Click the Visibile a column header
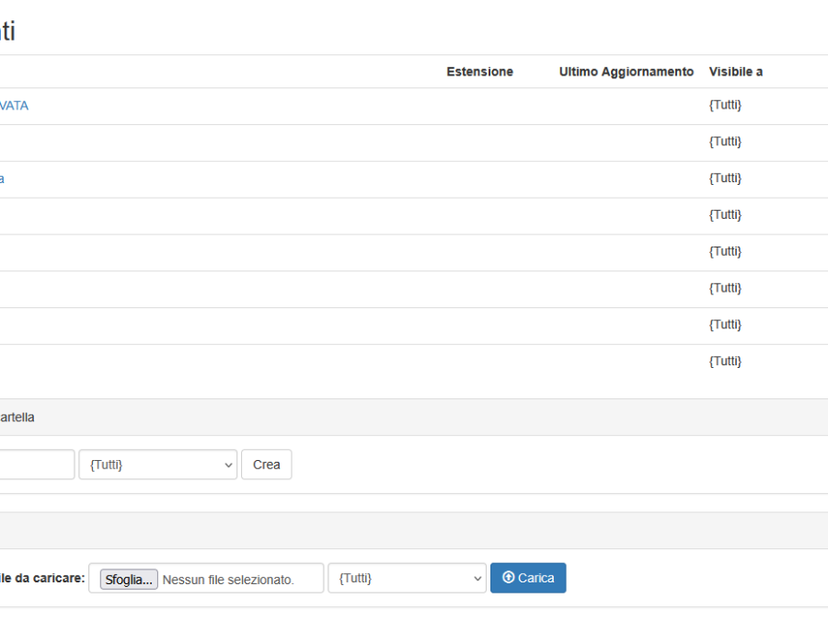The height and width of the screenshot is (644, 828). pyautogui.click(x=736, y=72)
